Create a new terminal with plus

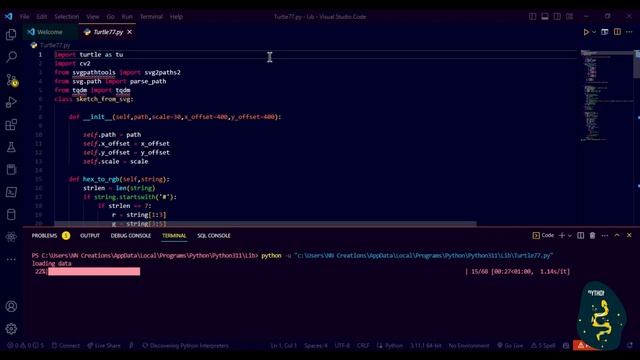(x=562, y=236)
